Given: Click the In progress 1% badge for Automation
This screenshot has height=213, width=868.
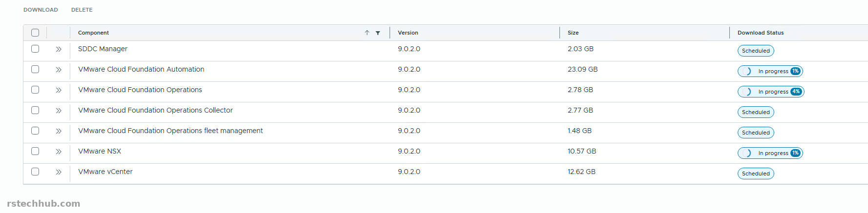Looking at the screenshot, I should (x=770, y=71).
